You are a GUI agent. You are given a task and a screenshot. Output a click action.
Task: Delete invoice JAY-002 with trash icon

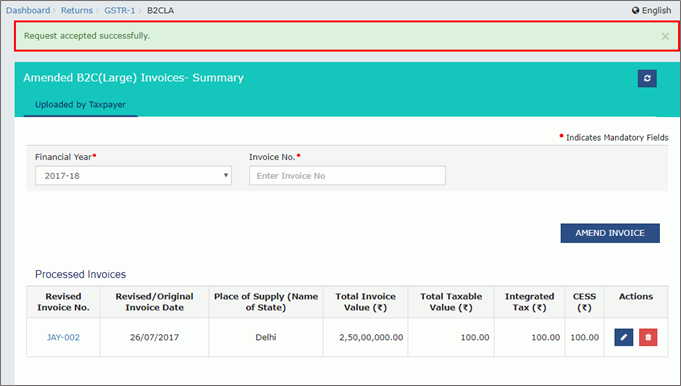[x=648, y=337]
